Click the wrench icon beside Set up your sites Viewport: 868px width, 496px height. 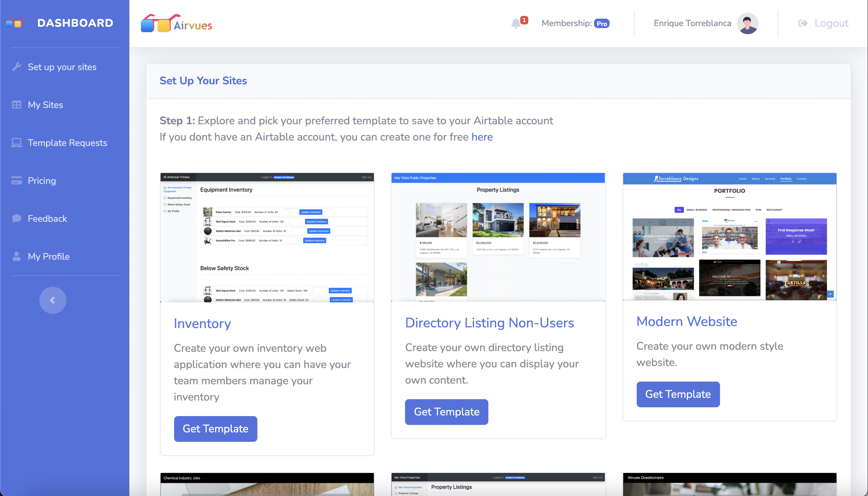[x=16, y=67]
